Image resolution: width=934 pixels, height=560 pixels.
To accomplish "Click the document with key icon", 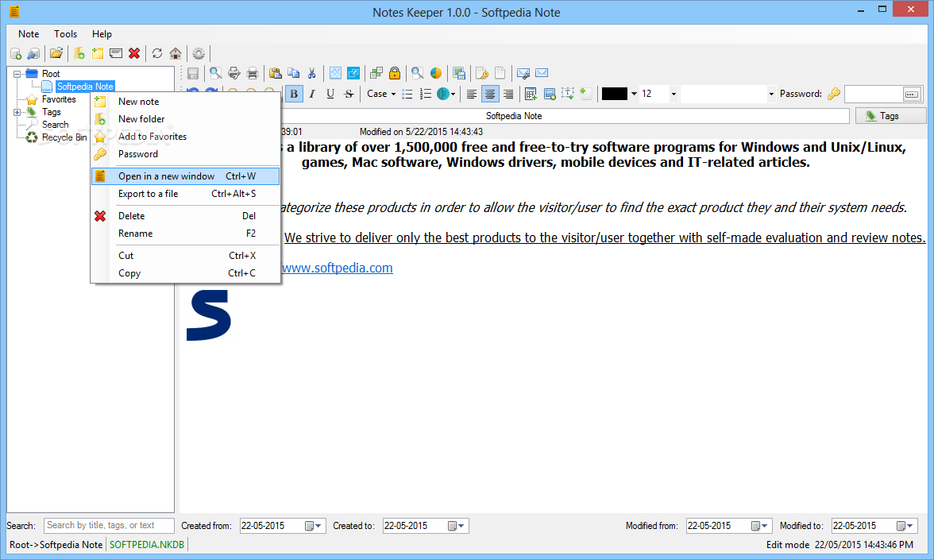I will [482, 73].
